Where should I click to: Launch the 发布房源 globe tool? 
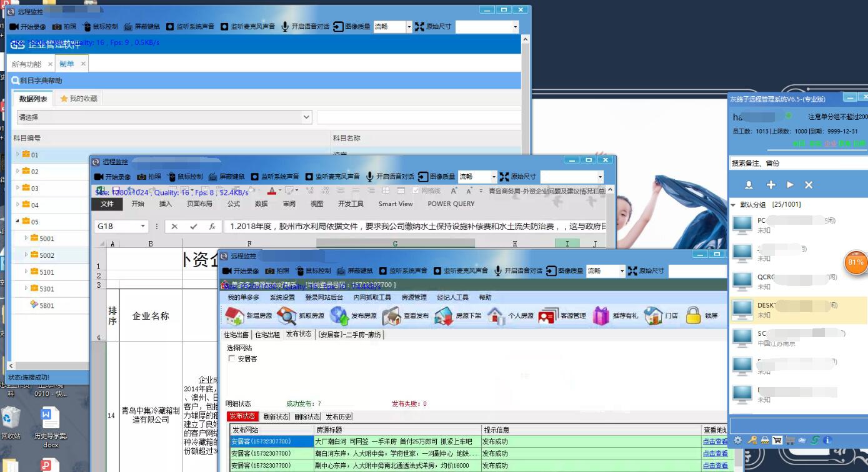tap(339, 316)
